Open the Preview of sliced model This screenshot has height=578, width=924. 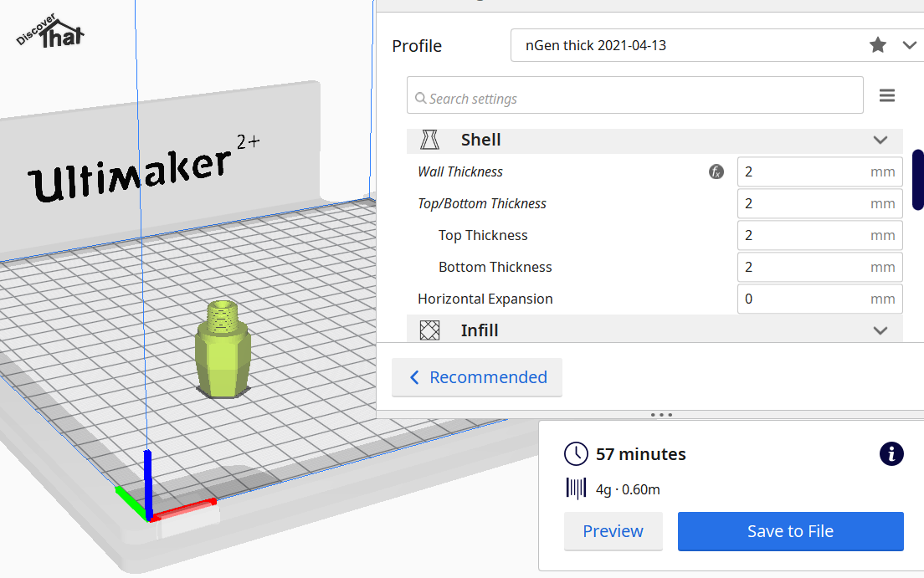click(613, 531)
